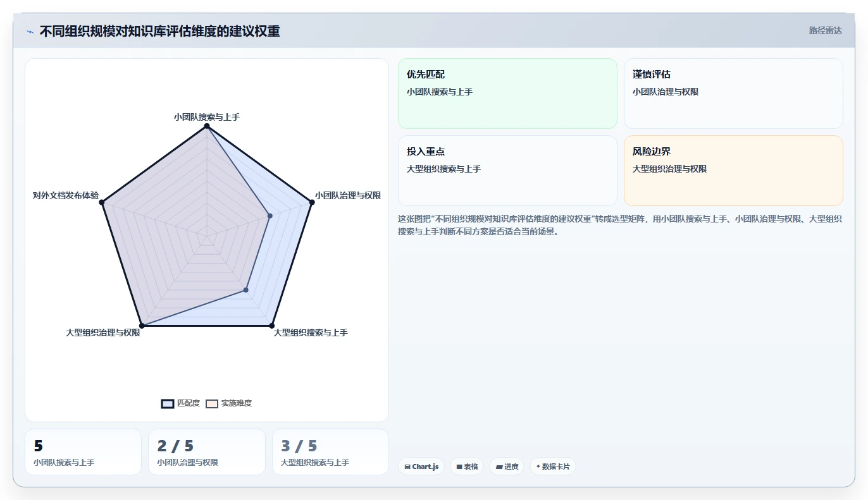
Task: Click the stat card showing 3 / 5
Action: pyautogui.click(x=330, y=452)
